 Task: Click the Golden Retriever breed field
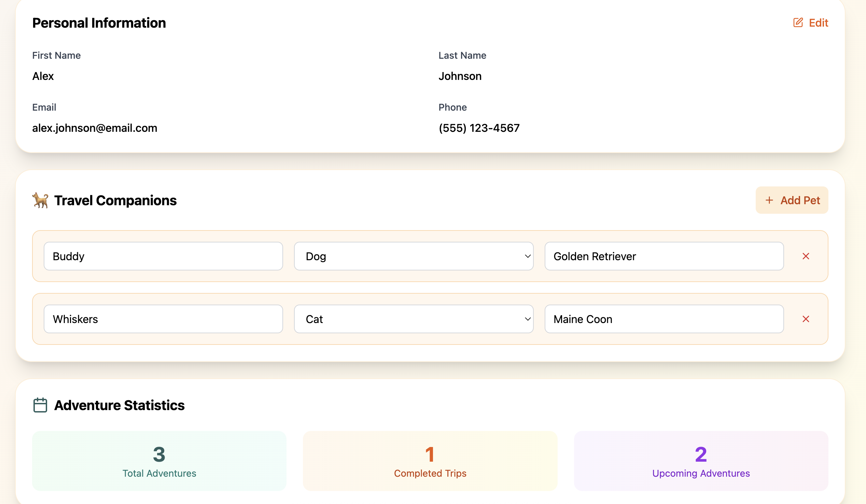pos(664,256)
